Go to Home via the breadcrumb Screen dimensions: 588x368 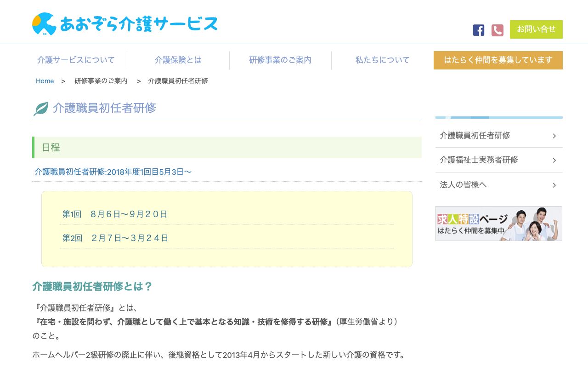click(45, 80)
